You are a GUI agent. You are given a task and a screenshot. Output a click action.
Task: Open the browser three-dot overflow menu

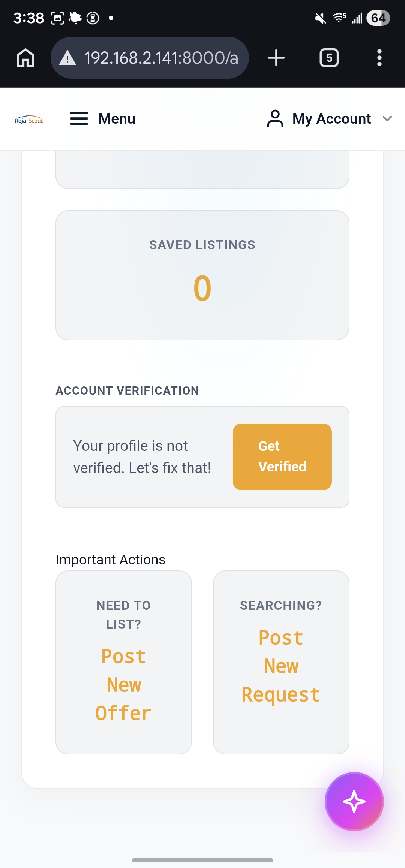coord(379,58)
